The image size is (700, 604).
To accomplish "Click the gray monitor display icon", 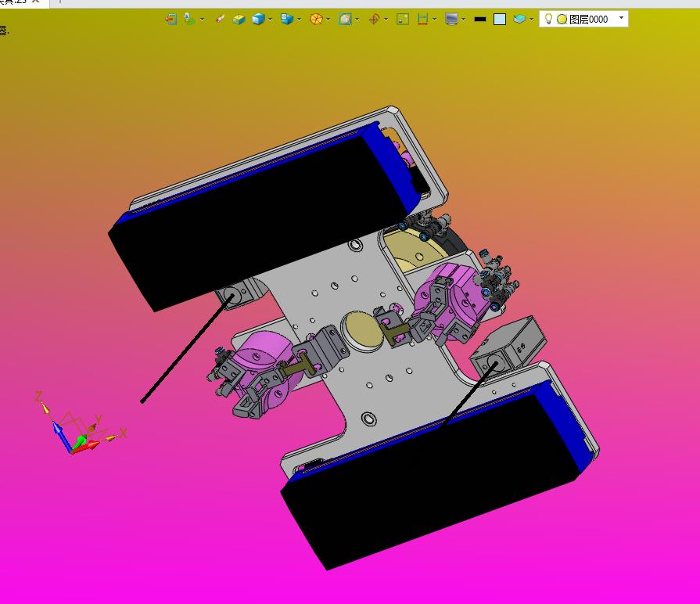I will tap(452, 20).
